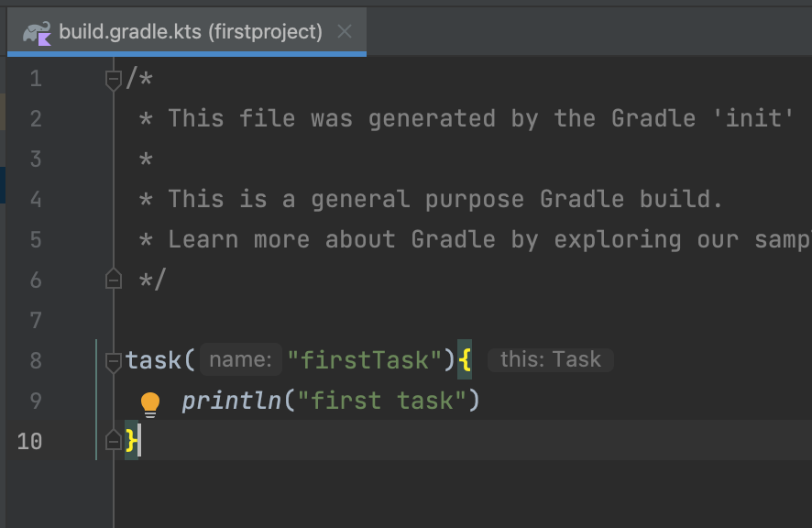This screenshot has width=812, height=528.
Task: Click line number 5 in the gutter
Action: [x=36, y=239]
